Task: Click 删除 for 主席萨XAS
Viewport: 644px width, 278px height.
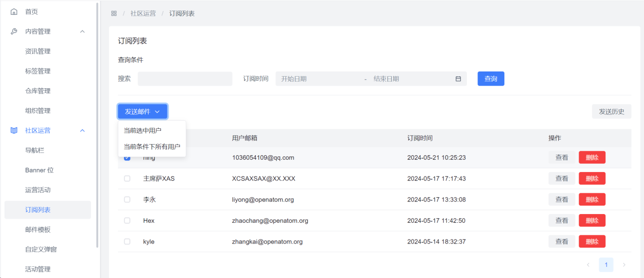Action: [x=592, y=179]
